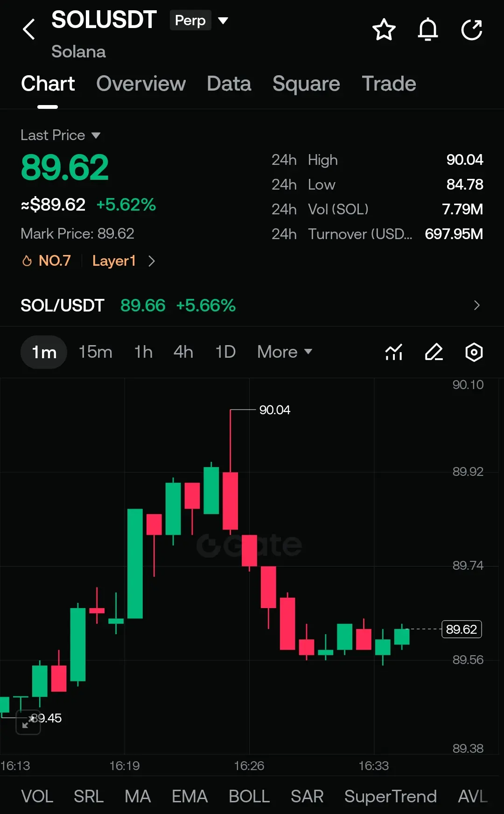504x814 pixels.
Task: Tap the ≈$89.62 dollar value
Action: [x=53, y=205]
